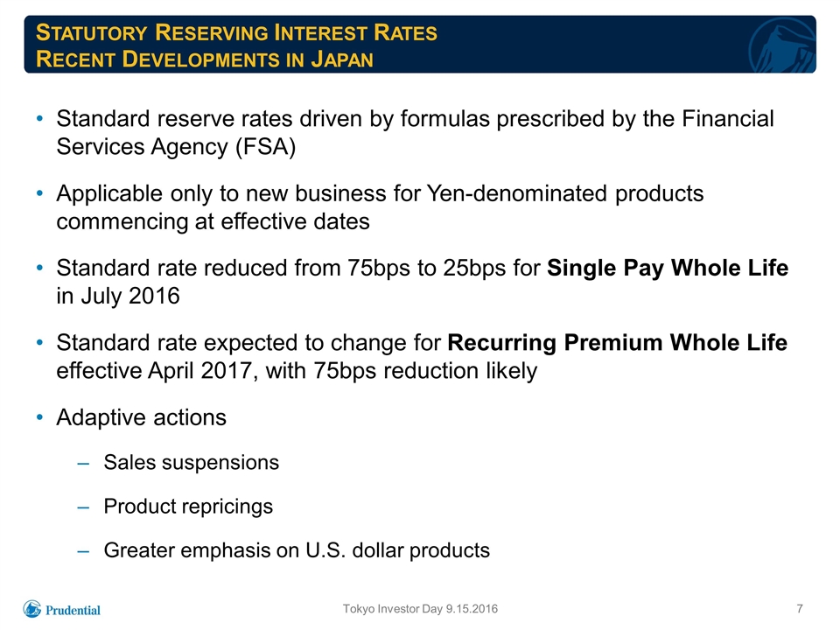
Task: Click the 'effective April 2017' phrase
Action: click(154, 371)
